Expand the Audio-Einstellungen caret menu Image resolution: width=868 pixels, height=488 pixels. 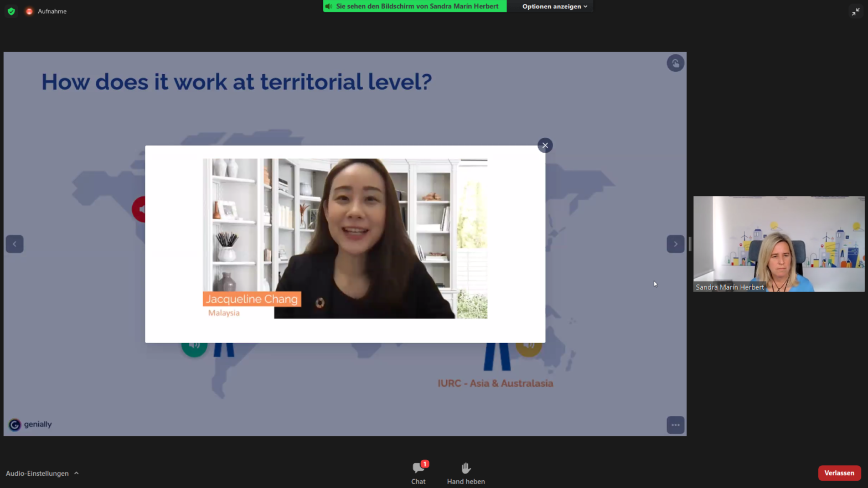click(x=76, y=473)
